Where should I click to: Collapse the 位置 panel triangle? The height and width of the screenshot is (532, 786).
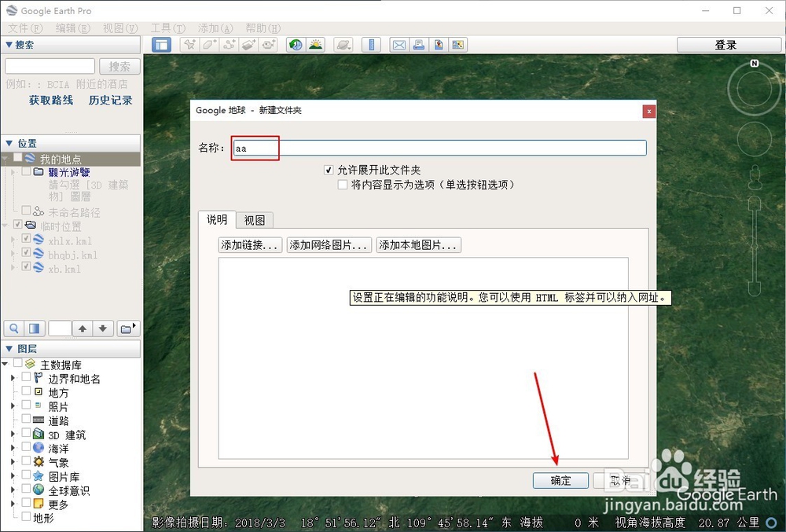click(9, 143)
